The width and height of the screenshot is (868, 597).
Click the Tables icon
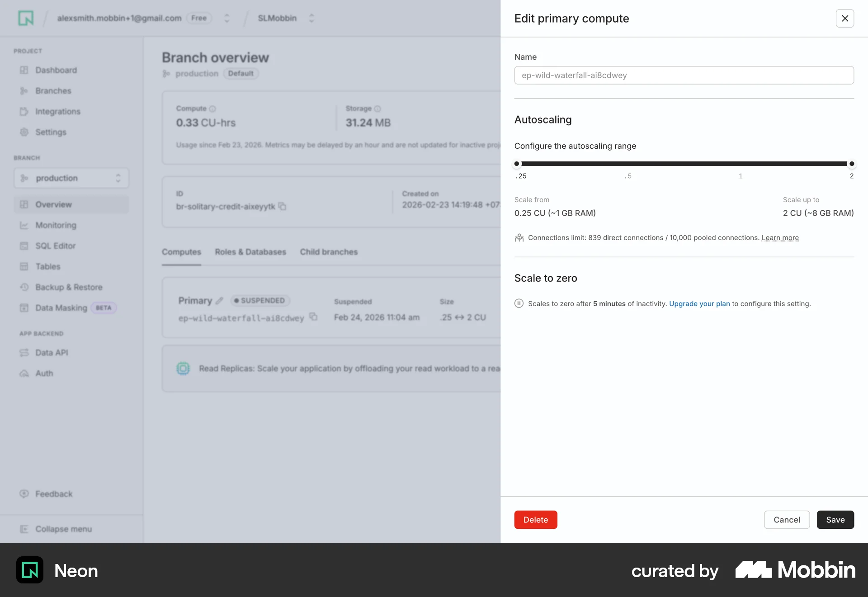[24, 266]
